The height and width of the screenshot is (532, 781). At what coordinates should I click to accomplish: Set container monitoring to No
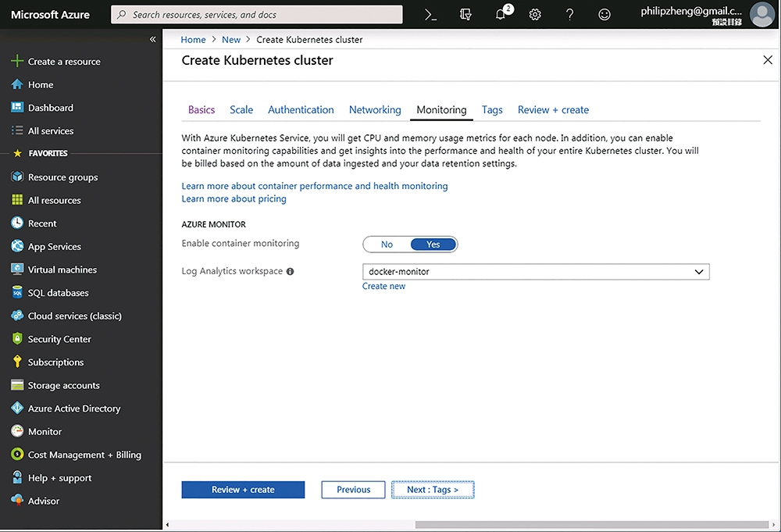click(x=387, y=245)
